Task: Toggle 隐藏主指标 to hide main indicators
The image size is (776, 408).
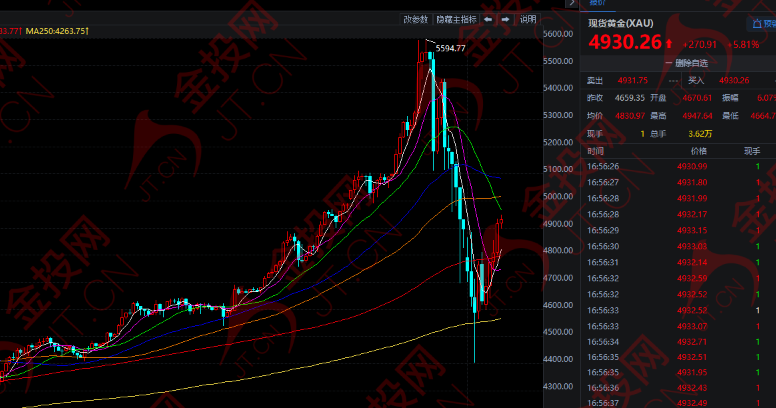Action: [457, 19]
